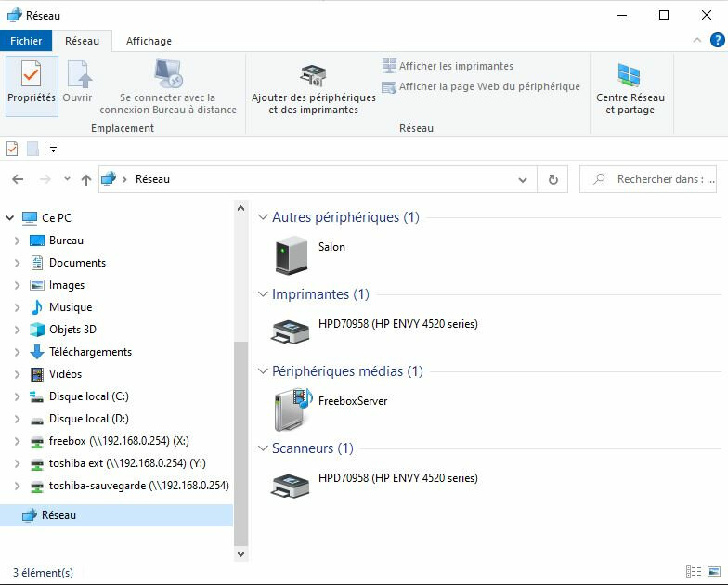Viewport: 728px width, 585px height.
Task: Switch to details view in status bar
Action: click(x=694, y=572)
